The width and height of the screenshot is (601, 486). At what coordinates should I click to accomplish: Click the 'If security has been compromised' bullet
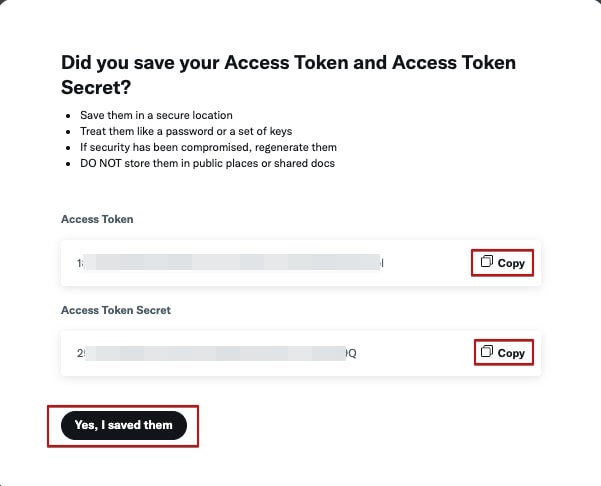[208, 148]
